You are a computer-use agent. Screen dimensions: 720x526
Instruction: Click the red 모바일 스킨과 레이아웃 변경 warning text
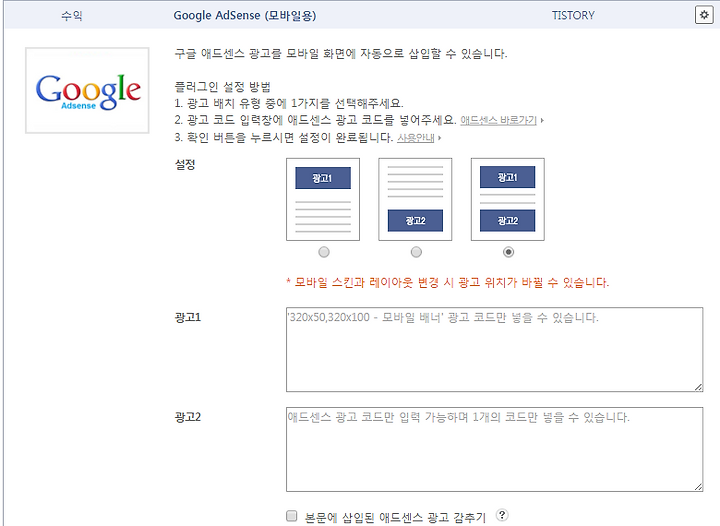point(448,283)
